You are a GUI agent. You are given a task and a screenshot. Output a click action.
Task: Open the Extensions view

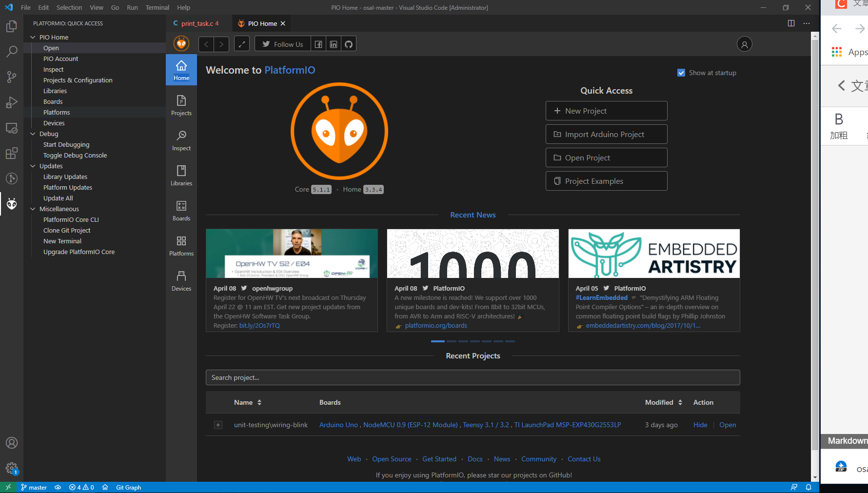(12, 154)
